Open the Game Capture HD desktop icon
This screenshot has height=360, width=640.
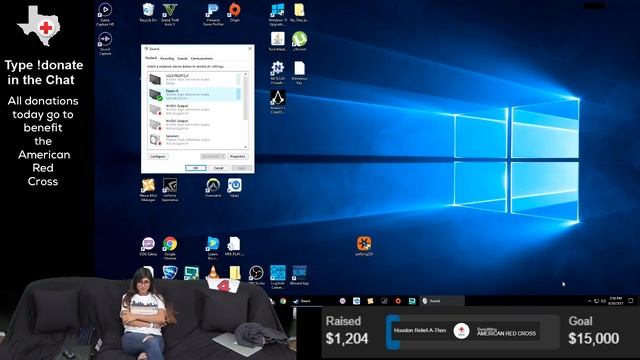105,14
